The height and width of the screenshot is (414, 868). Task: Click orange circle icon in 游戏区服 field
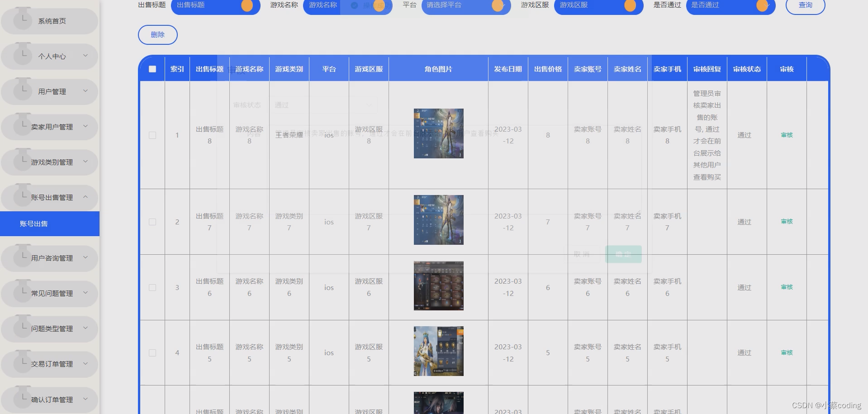pyautogui.click(x=630, y=5)
